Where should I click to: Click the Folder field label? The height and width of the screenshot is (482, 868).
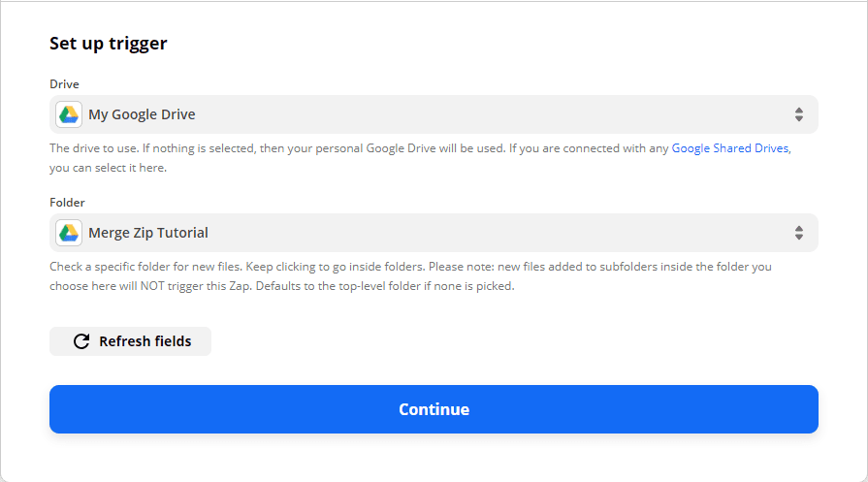67,203
